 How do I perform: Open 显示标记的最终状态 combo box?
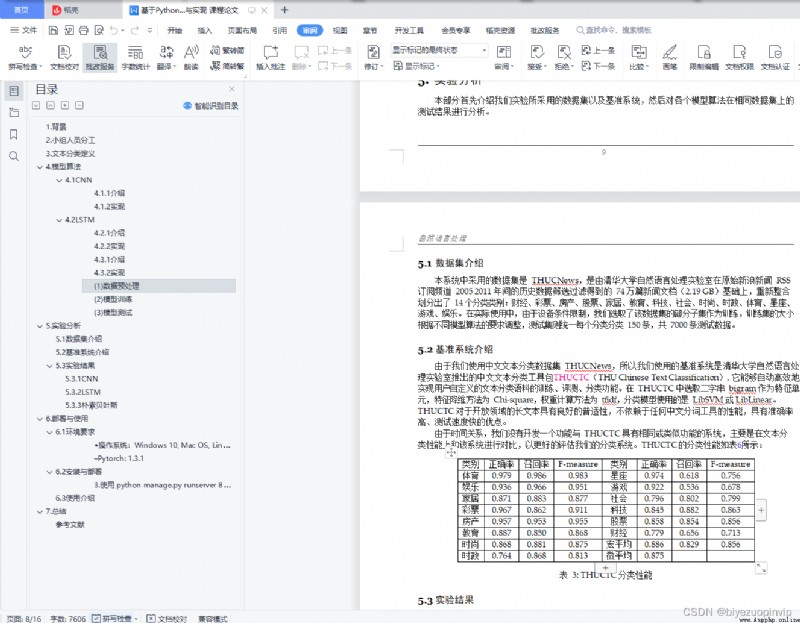coord(440,50)
